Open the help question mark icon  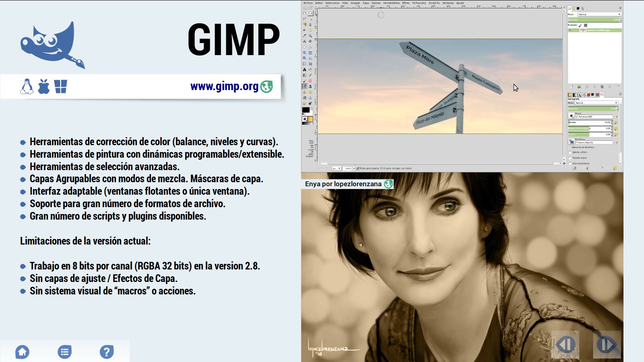(x=107, y=352)
